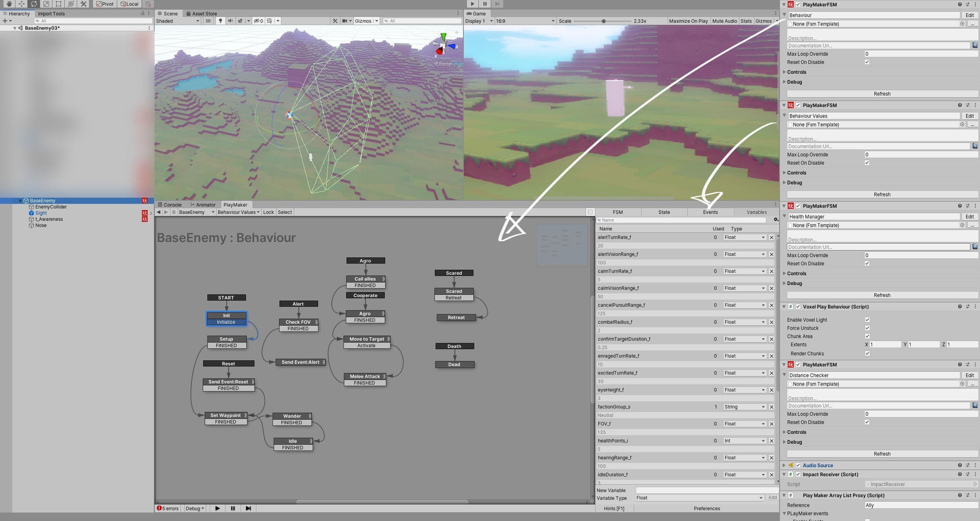Click Refresh on the Behaviour PlayMakerFSM component
The width and height of the screenshot is (980, 521).
tap(882, 94)
